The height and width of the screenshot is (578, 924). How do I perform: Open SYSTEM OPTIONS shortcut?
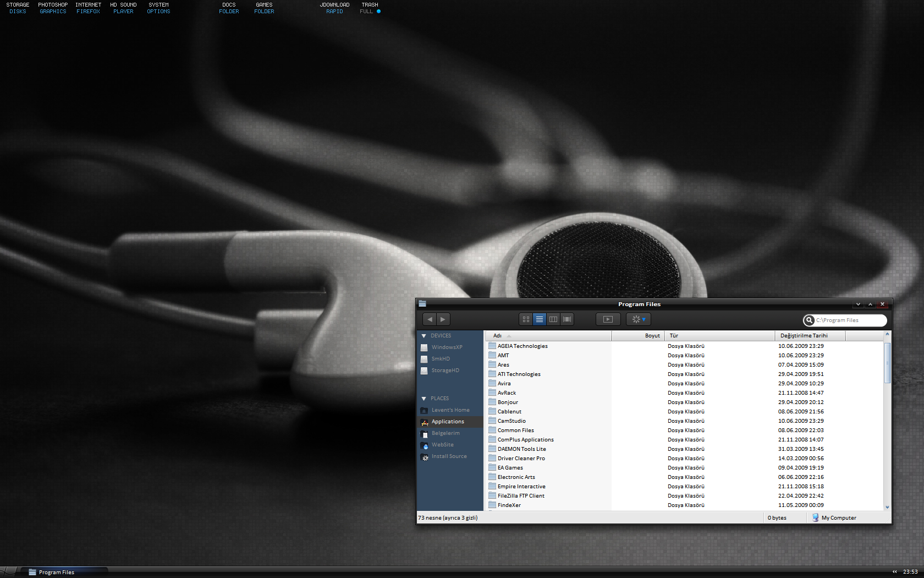coord(158,8)
